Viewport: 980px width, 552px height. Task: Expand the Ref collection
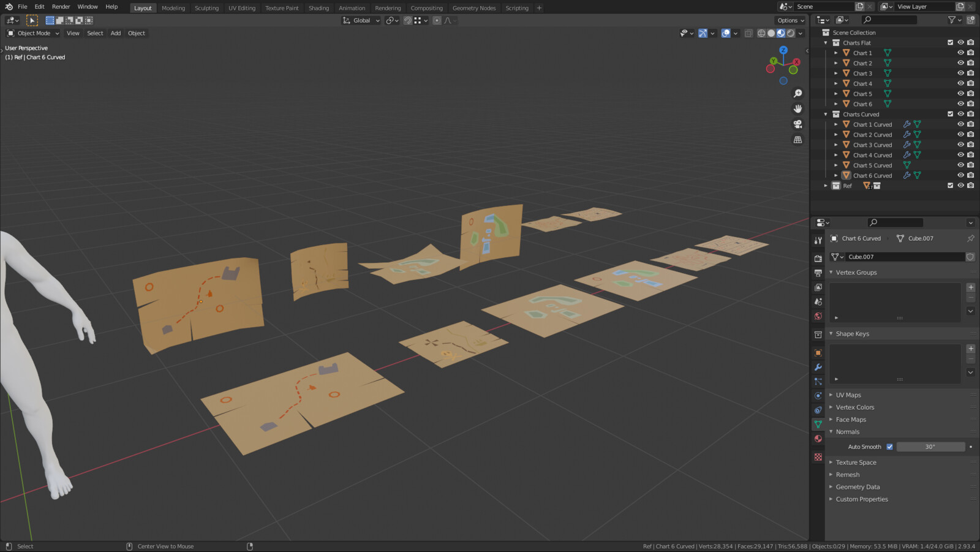[826, 186]
